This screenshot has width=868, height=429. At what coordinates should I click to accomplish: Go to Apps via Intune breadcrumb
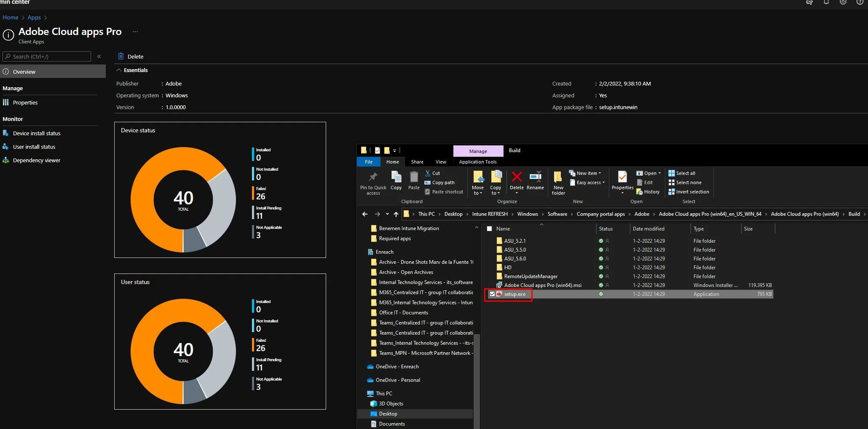pos(34,17)
